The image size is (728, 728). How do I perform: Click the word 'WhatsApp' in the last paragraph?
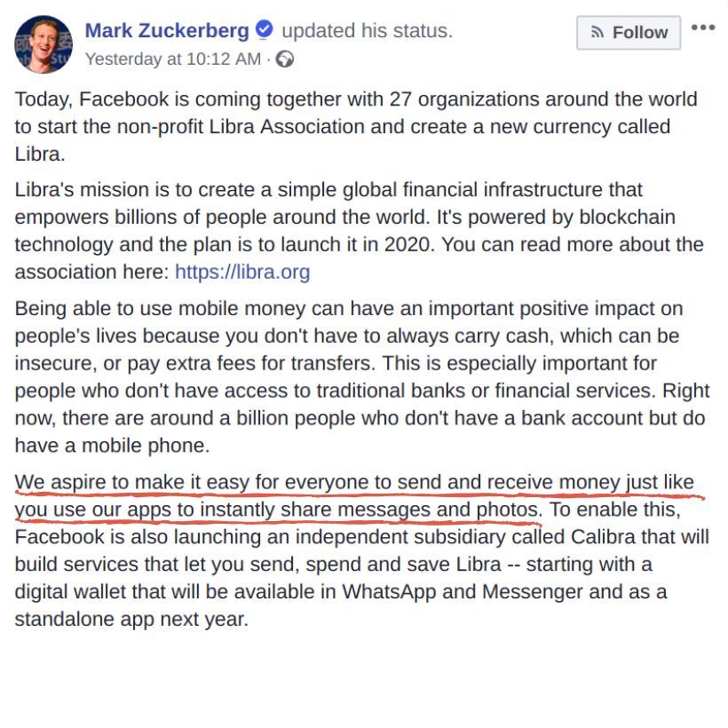(x=389, y=592)
